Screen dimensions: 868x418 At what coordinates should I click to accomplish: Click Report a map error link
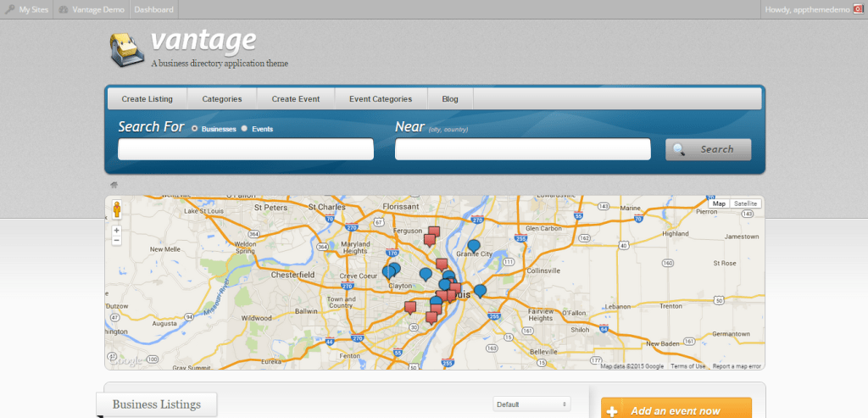click(737, 366)
